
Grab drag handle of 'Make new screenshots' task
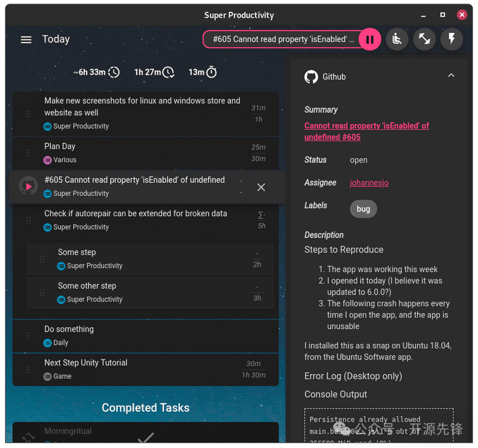[x=29, y=114]
